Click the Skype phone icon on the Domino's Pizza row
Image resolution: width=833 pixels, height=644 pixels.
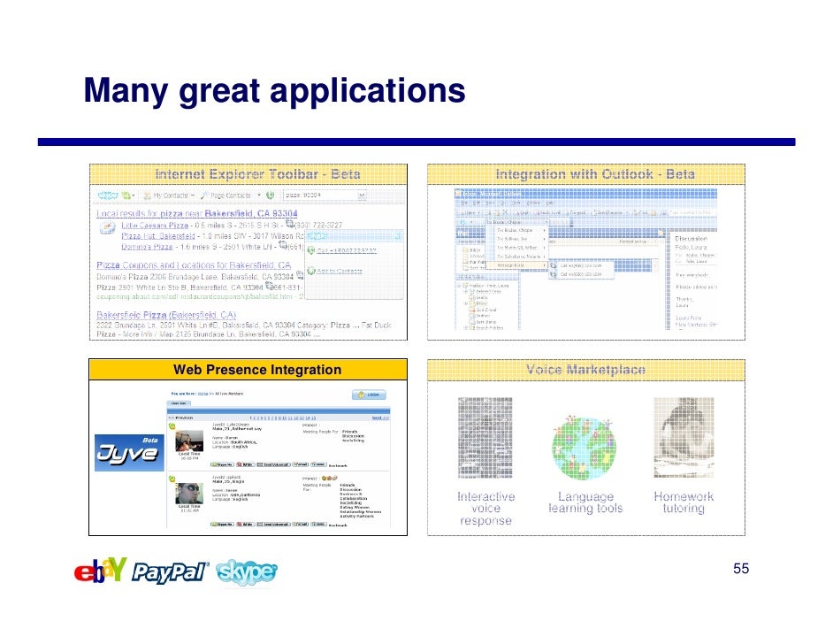click(x=283, y=245)
